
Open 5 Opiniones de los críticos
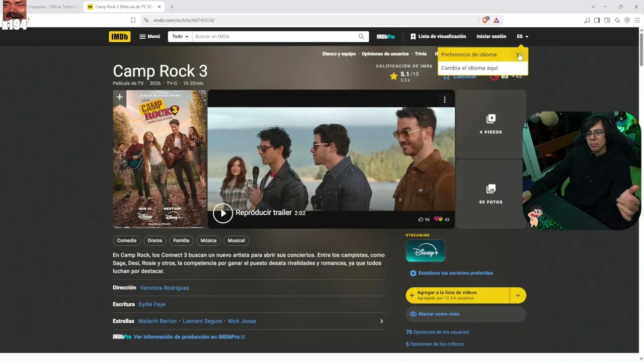435,344
